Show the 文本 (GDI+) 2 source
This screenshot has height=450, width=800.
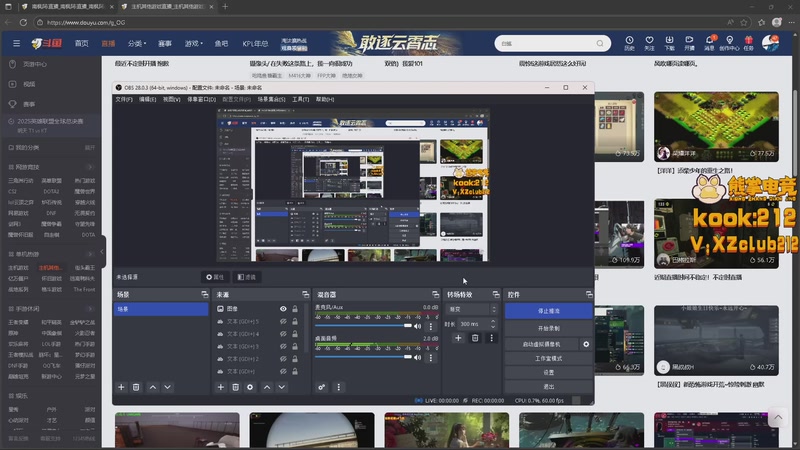283,359
